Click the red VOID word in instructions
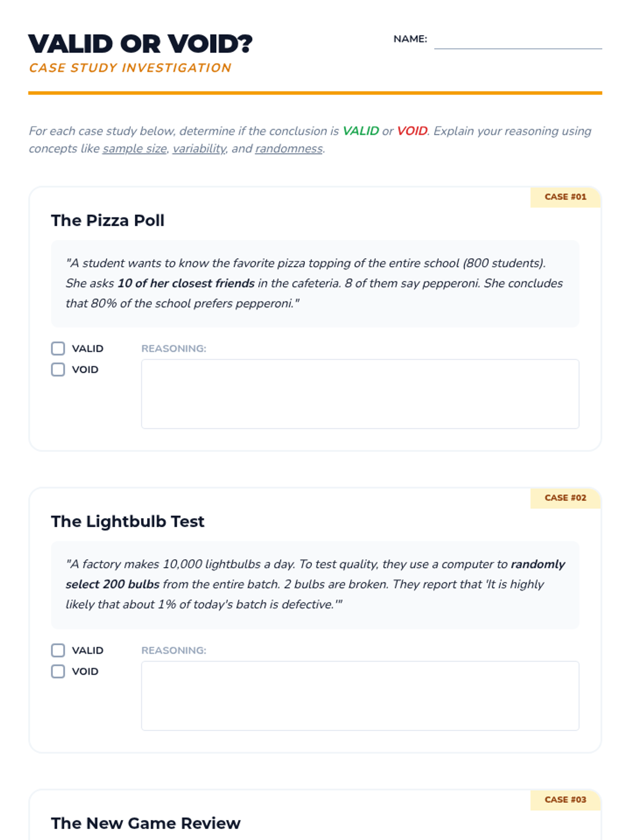Image resolution: width=630 pixels, height=840 pixels. tap(412, 131)
